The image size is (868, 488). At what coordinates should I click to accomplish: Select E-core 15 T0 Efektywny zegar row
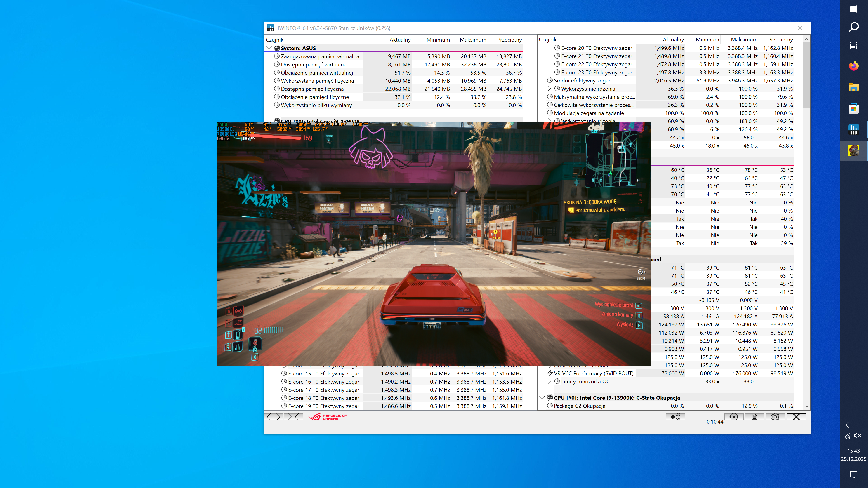(x=323, y=373)
